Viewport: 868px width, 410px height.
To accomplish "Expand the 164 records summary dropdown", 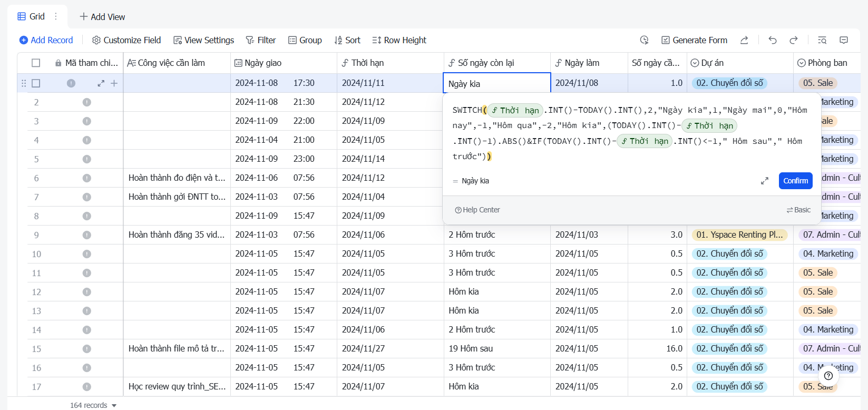I will [x=93, y=405].
